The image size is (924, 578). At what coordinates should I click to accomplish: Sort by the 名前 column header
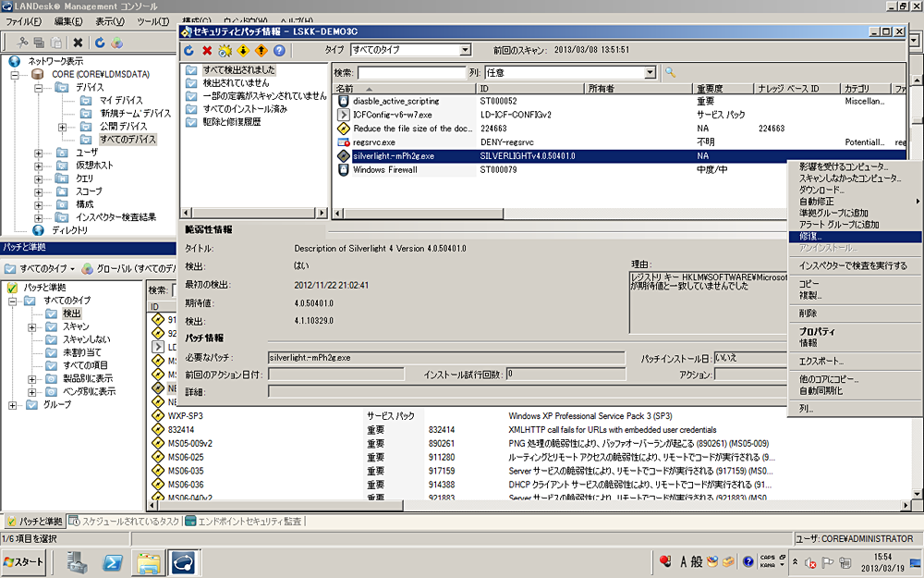[405, 89]
